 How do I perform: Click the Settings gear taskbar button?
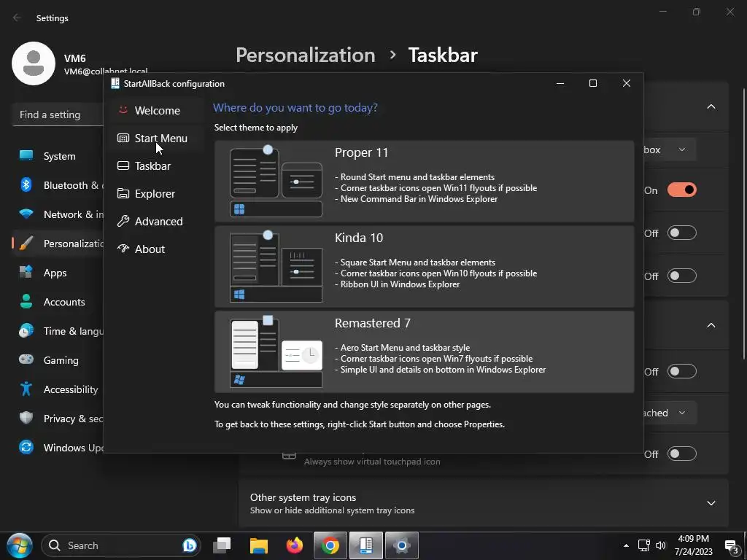click(402, 545)
